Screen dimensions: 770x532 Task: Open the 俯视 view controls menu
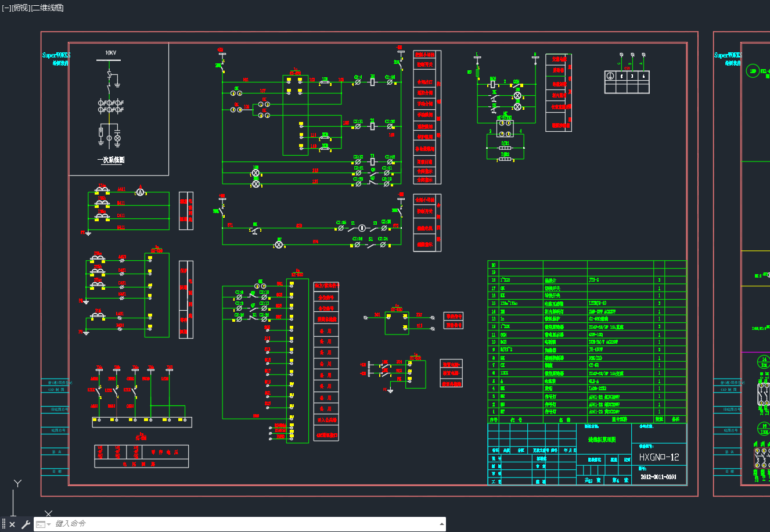[20, 8]
